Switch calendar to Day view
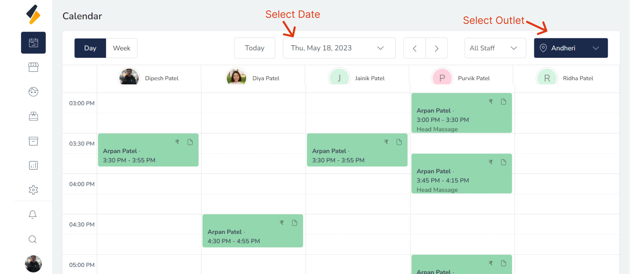 point(90,48)
